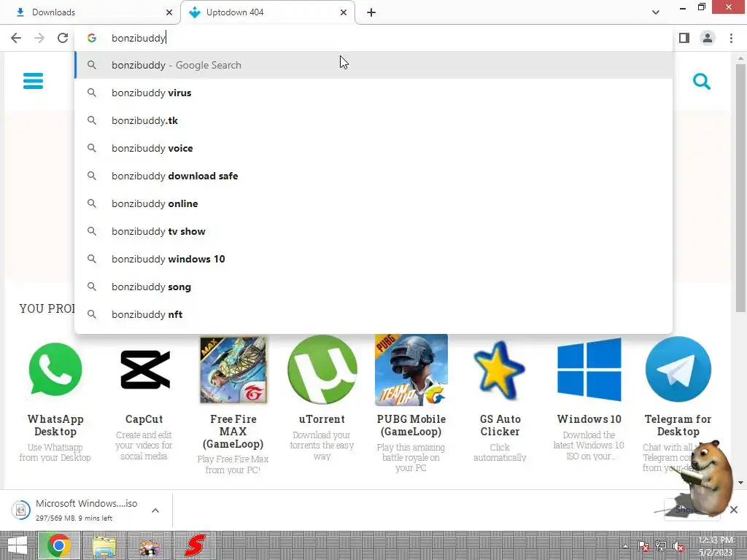Open the 'CapCut' title link
This screenshot has height=560, width=747.
(x=144, y=419)
